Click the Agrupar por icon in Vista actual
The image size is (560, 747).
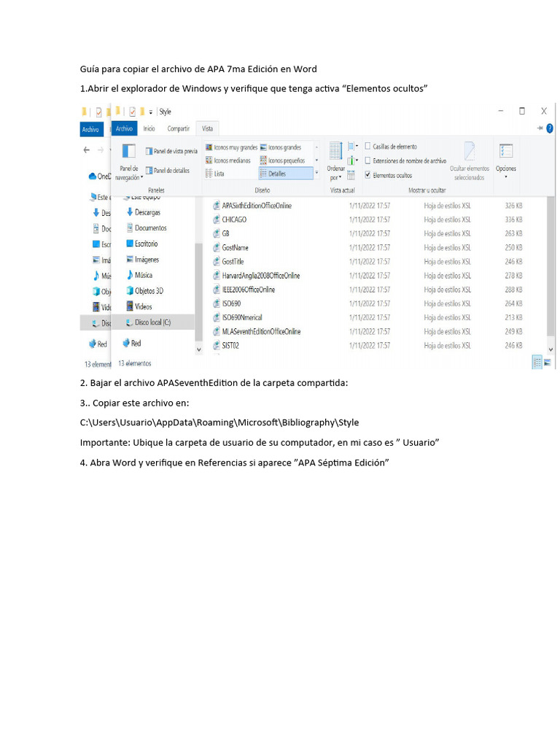[x=351, y=146]
